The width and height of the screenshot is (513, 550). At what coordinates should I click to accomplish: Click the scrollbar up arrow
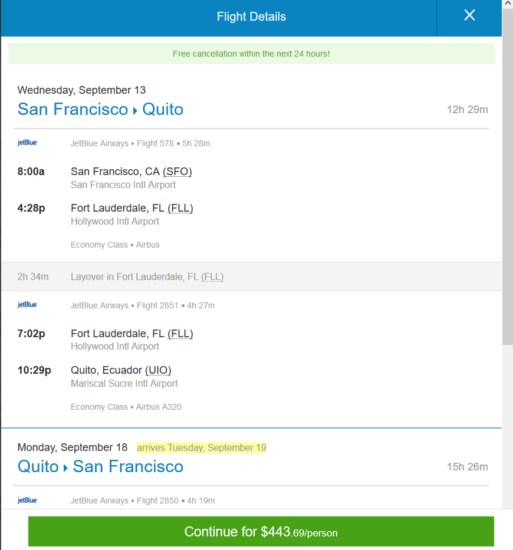pyautogui.click(x=507, y=4)
